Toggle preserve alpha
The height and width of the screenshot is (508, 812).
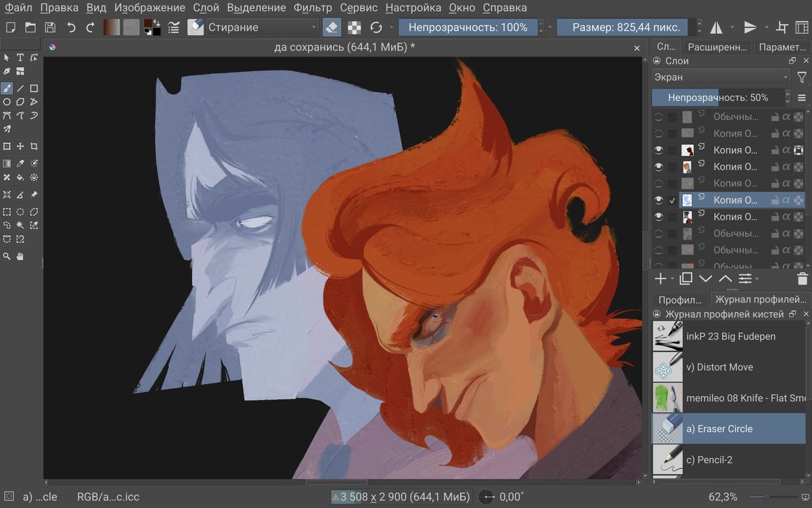tap(354, 28)
